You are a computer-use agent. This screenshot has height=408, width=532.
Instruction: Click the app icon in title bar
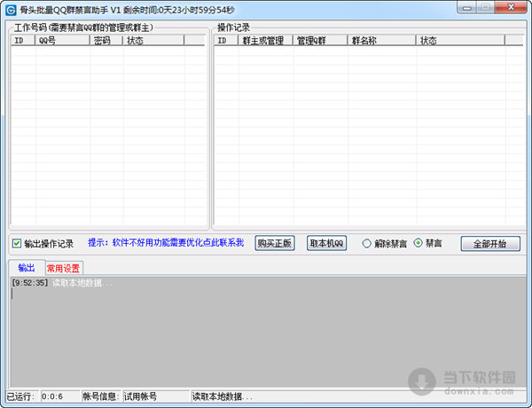pyautogui.click(x=11, y=10)
